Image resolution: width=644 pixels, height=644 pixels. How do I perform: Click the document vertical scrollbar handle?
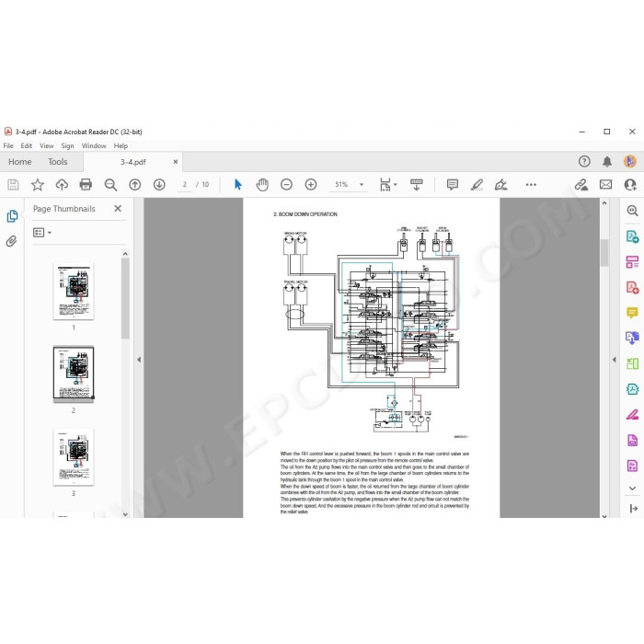pyautogui.click(x=604, y=253)
